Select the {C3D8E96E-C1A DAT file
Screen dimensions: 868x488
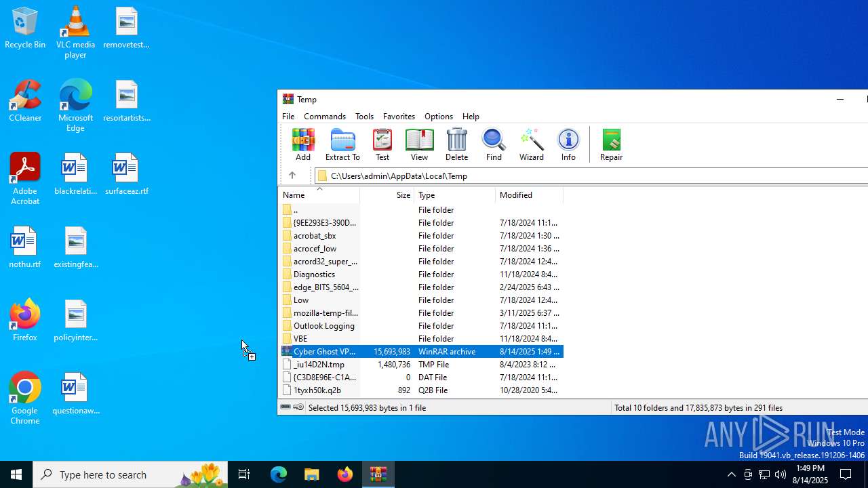pos(422,378)
